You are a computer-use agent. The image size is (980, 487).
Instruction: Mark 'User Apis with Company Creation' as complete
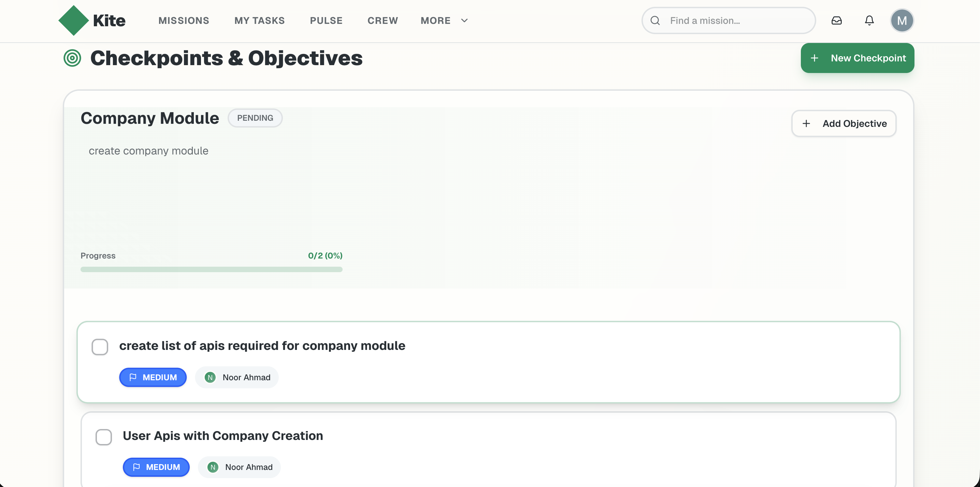(x=103, y=437)
